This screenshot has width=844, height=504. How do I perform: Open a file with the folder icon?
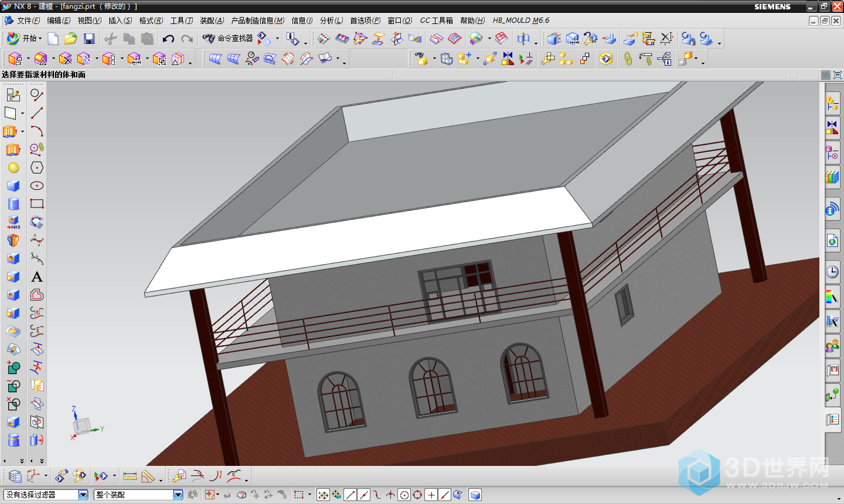coord(71,39)
